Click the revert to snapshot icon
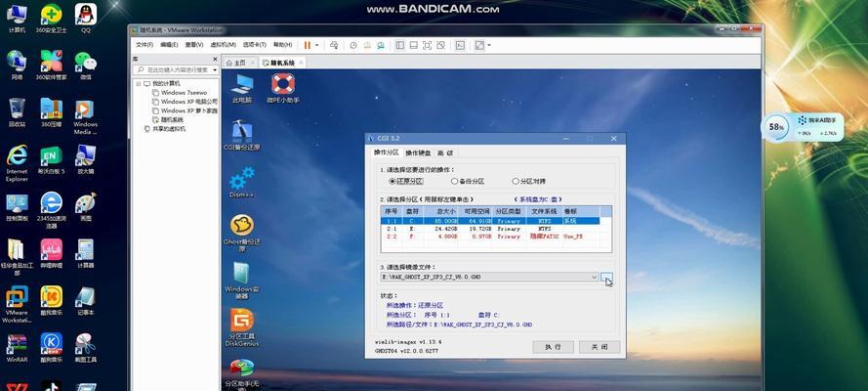The image size is (868, 391). click(x=367, y=45)
